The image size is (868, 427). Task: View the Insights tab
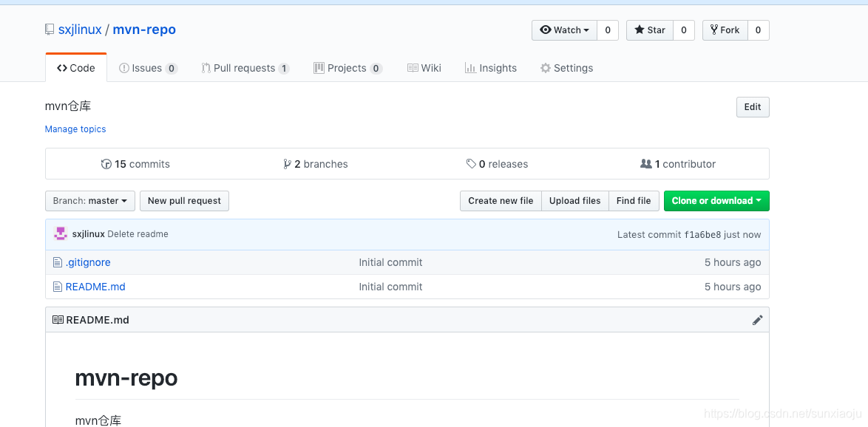(x=491, y=68)
